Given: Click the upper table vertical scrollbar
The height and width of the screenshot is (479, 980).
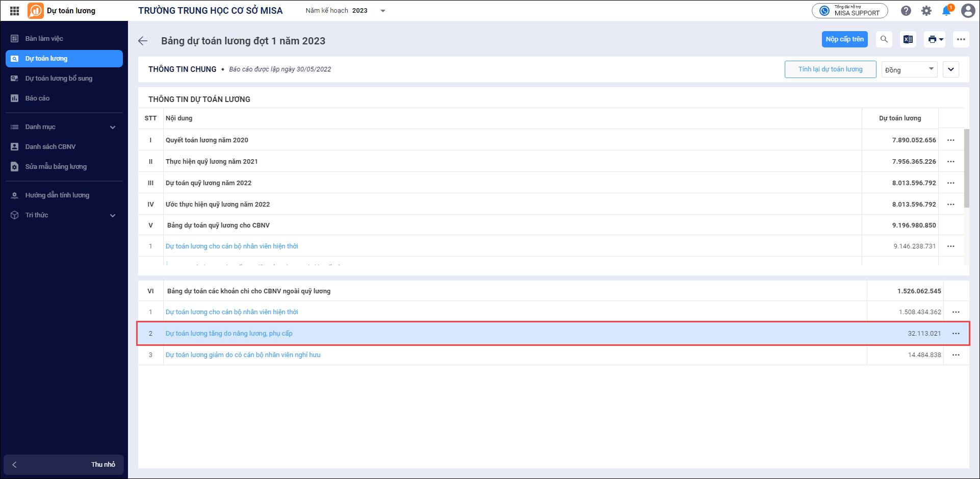Looking at the screenshot, I should point(967,168).
